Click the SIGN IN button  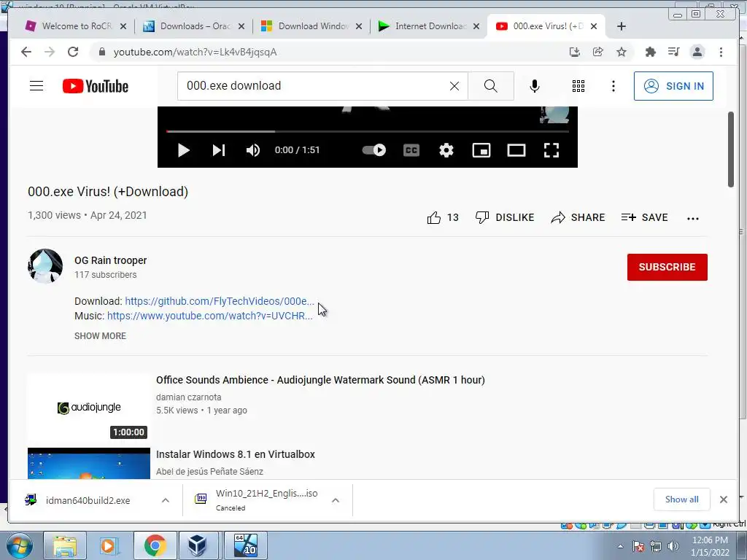pos(673,86)
